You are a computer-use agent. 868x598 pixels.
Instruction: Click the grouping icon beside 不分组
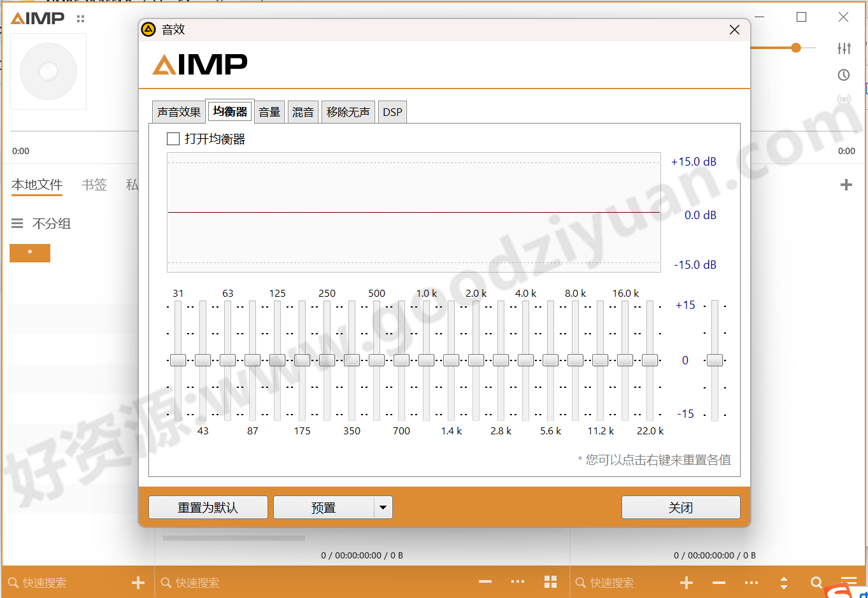(x=15, y=223)
